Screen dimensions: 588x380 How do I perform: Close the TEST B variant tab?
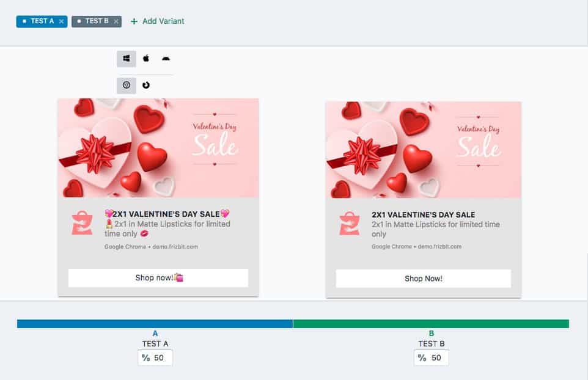(116, 21)
